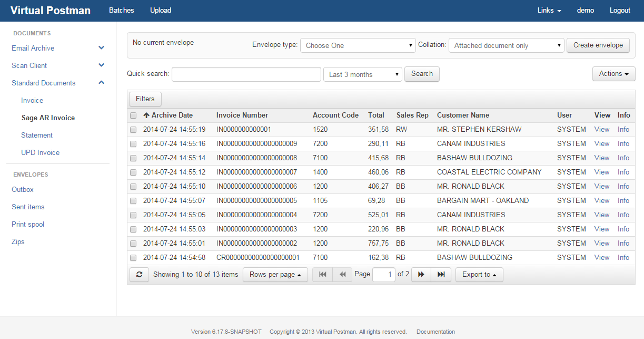644x339 pixels.
Task: Type in the Quick search field
Action: [246, 74]
